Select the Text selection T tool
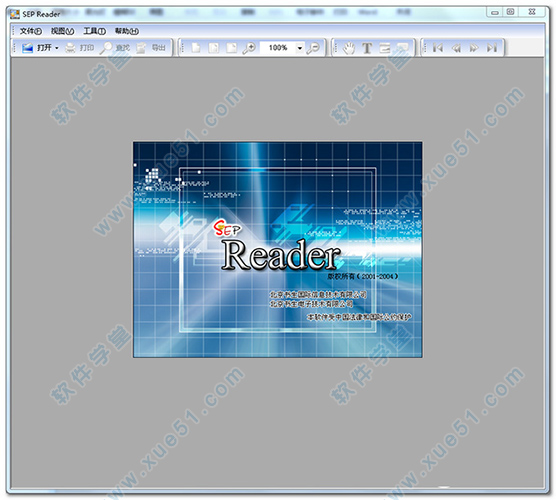 [x=367, y=48]
